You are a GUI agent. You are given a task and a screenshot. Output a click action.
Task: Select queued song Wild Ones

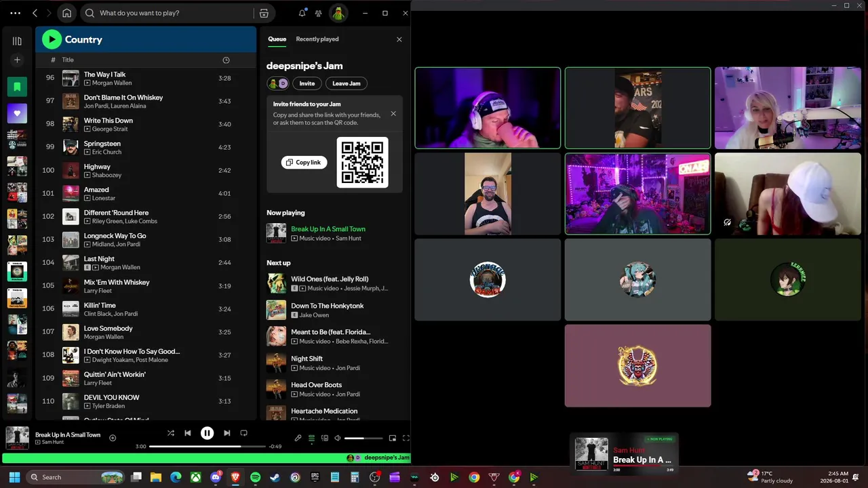point(335,283)
